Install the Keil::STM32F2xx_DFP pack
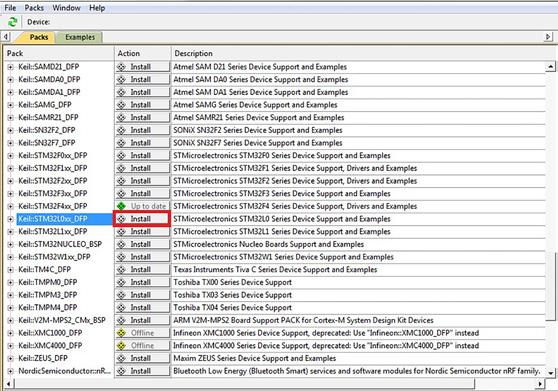The height and width of the screenshot is (391, 558). click(142, 181)
